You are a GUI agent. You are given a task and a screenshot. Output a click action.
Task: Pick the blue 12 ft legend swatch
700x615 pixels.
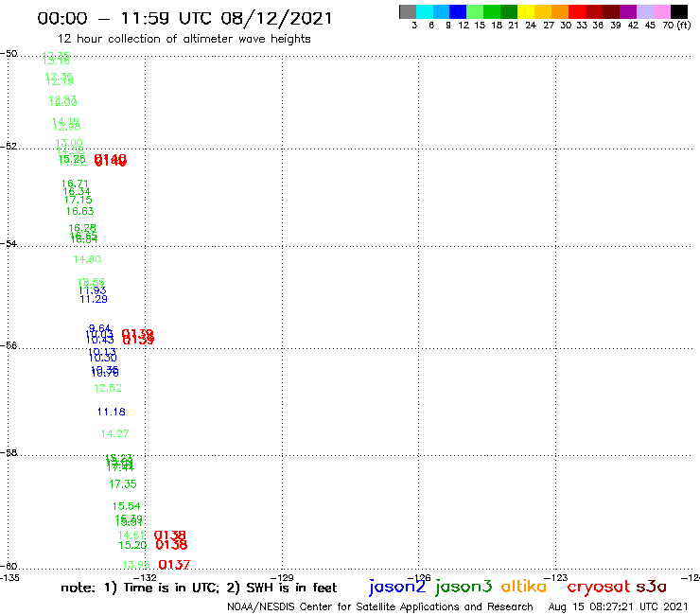pos(458,11)
